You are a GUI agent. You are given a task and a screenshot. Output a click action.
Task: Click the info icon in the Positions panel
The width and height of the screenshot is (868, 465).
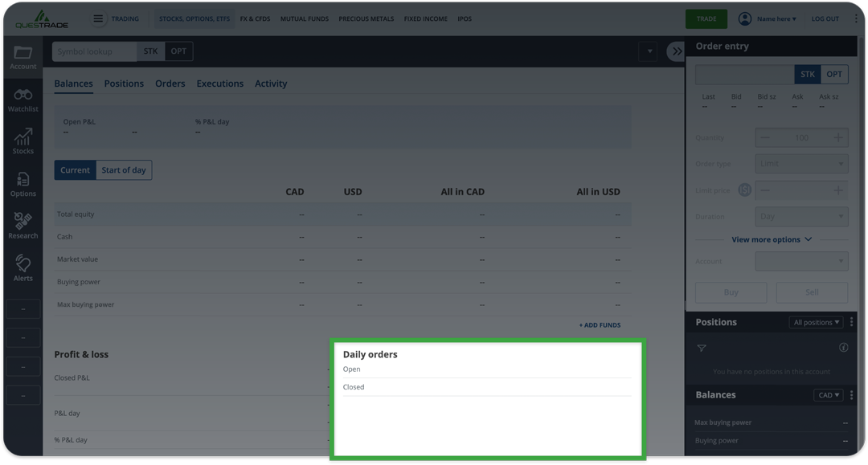pos(843,347)
